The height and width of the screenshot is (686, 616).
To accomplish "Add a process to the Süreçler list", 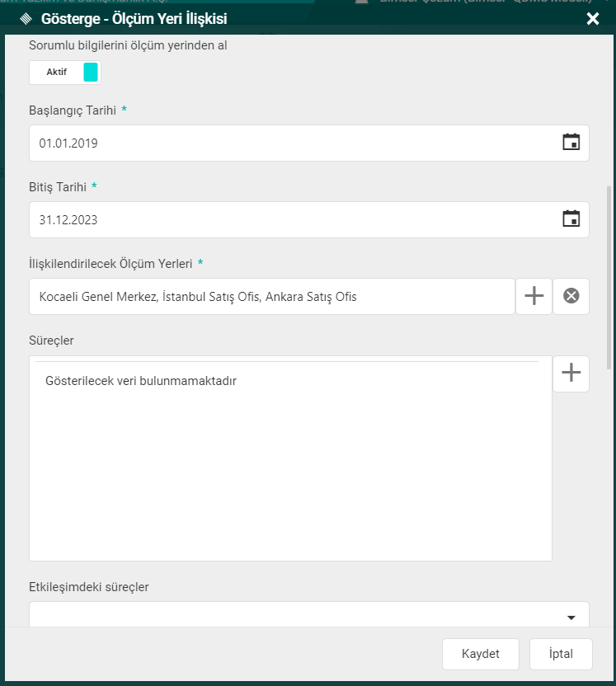I will (571, 374).
